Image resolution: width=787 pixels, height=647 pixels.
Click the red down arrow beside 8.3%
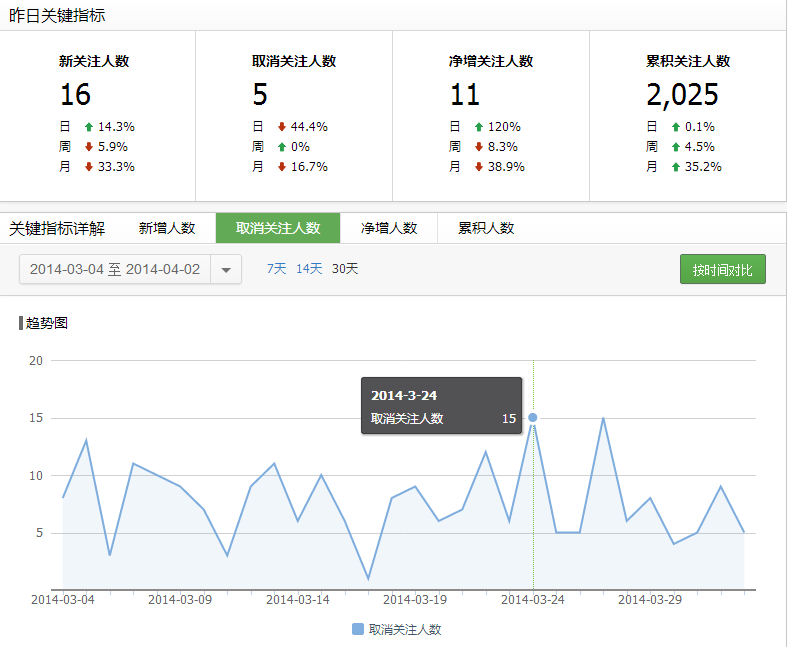pyautogui.click(x=479, y=147)
